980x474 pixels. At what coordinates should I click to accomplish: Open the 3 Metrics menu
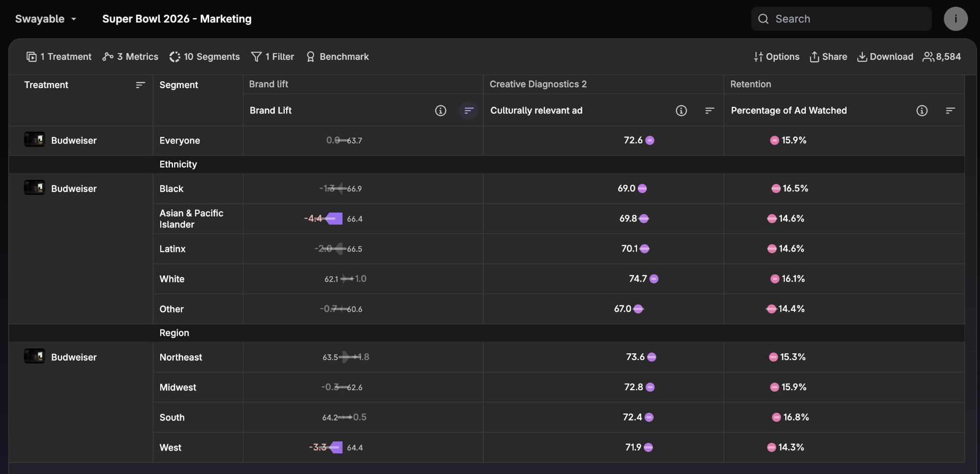coord(130,57)
